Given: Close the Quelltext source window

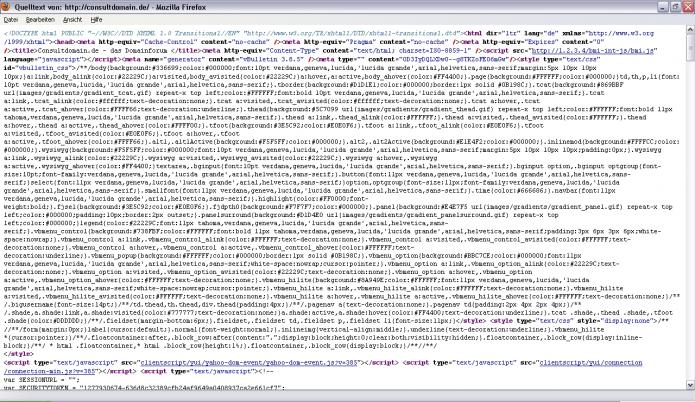Looking at the screenshot, I should coord(689,7).
